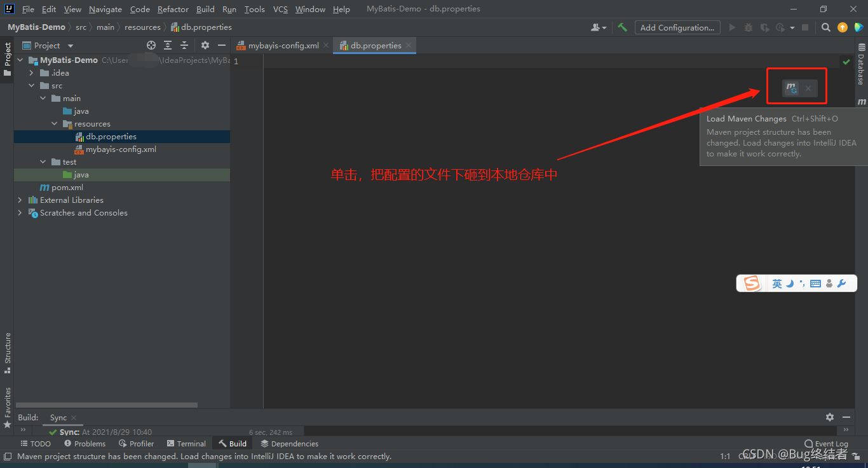The width and height of the screenshot is (868, 468).
Task: Open Search Everywhere magnifier icon
Action: point(825,27)
